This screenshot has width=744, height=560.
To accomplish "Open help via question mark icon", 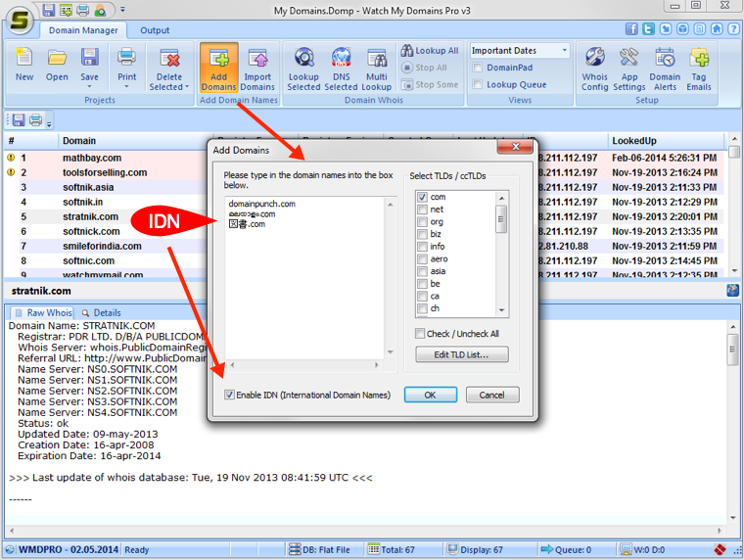I will click(x=733, y=29).
